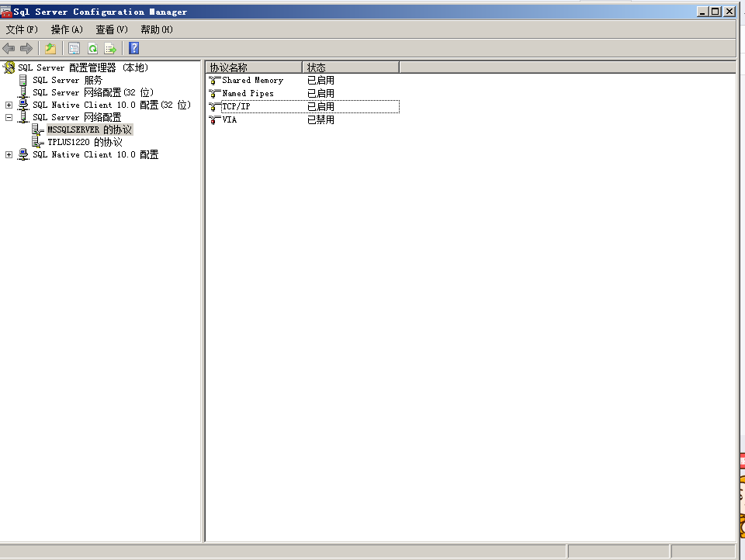Select SQL Server 配置管理器 (本地) root
The height and width of the screenshot is (560, 745).
[83, 67]
